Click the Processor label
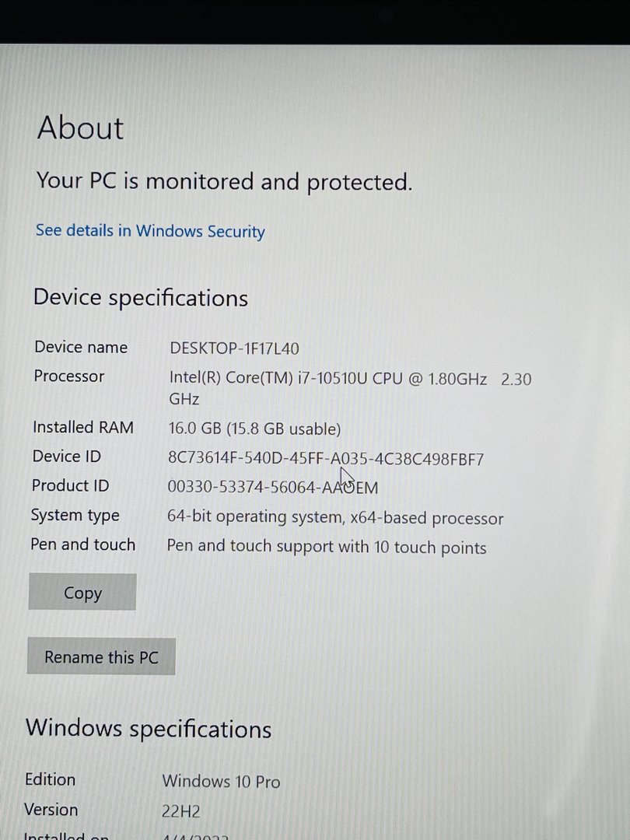 (69, 376)
